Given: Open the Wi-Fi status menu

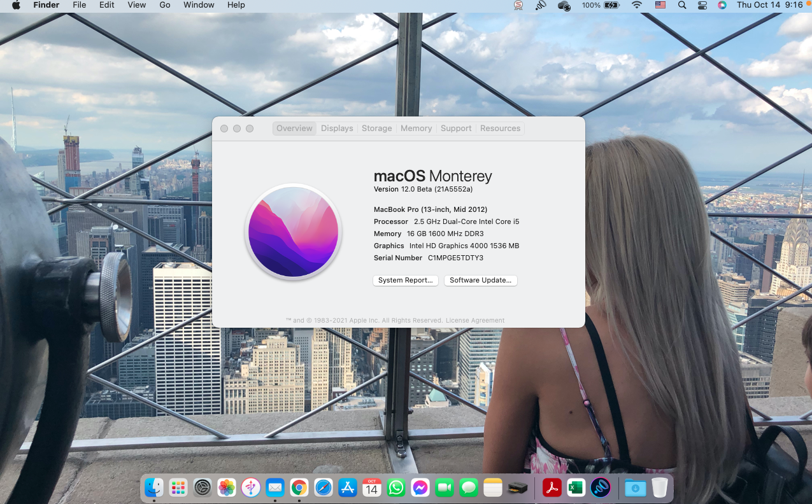Looking at the screenshot, I should coord(637,5).
